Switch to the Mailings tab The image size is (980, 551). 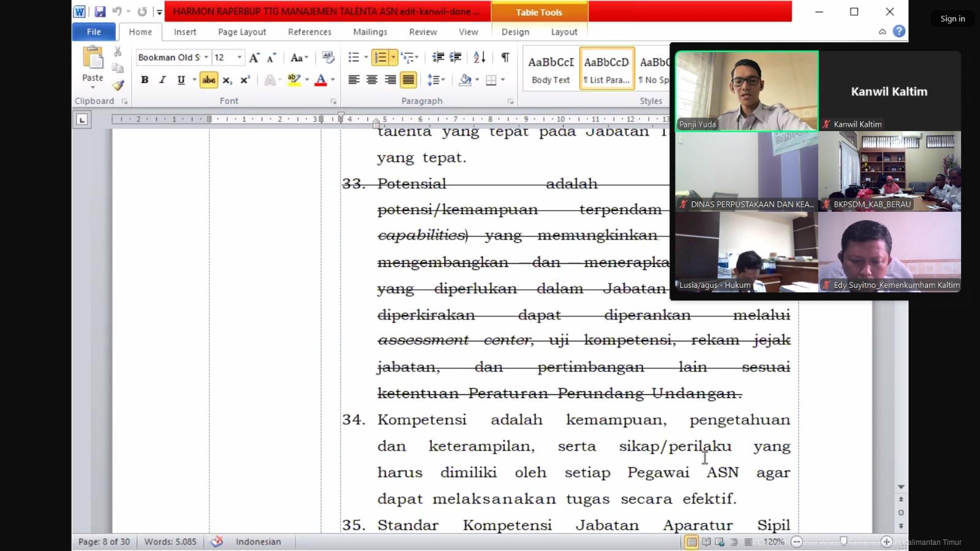[x=370, y=32]
